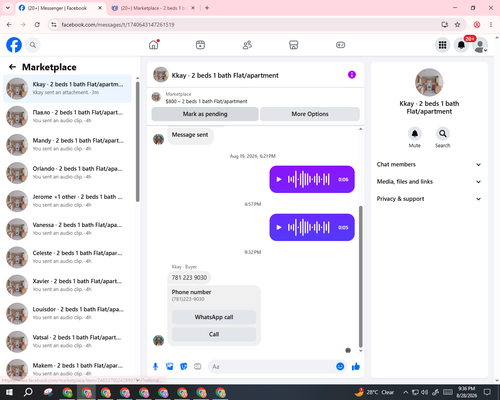Switch to the Marketplace browser tab
Viewport: 500px width, 400px height.
point(152,8)
